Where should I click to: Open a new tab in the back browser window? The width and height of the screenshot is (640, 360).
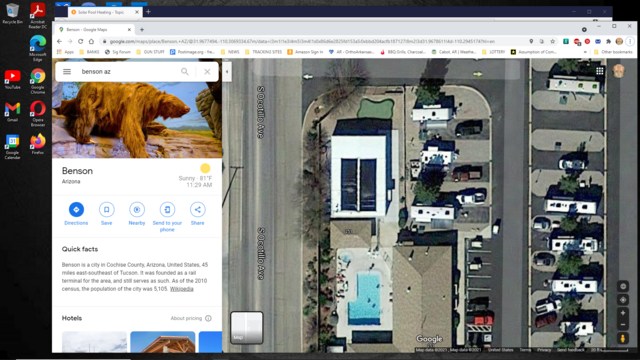149,12
